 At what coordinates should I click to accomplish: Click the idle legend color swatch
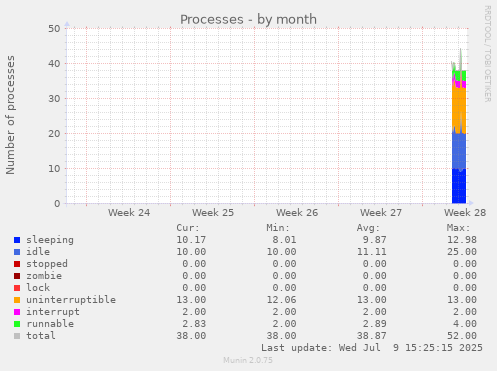[17, 252]
